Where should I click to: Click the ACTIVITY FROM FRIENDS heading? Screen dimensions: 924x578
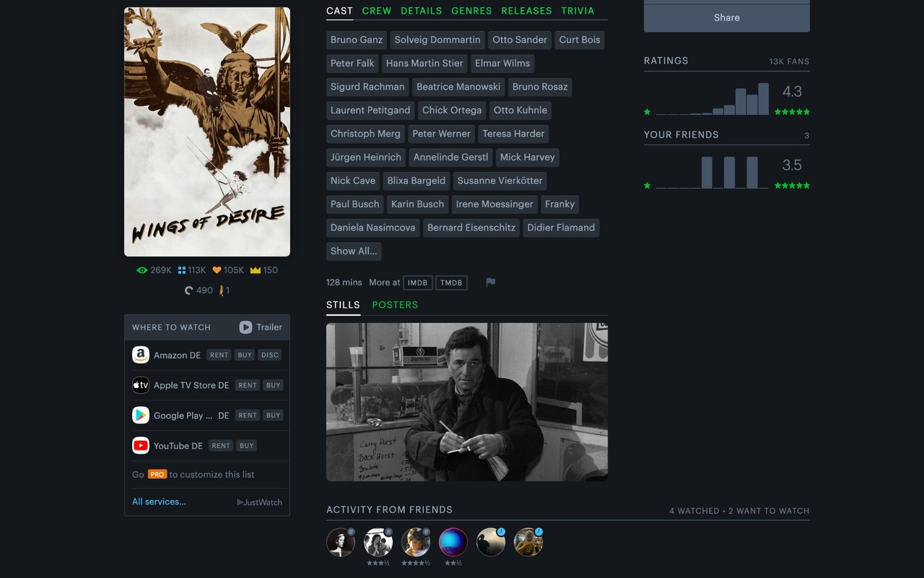pos(389,509)
